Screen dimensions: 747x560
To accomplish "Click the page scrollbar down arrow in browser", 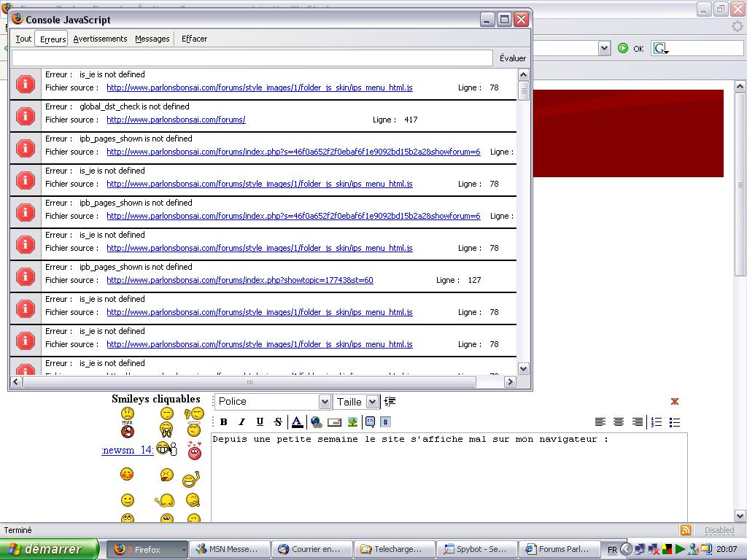I will tap(740, 516).
